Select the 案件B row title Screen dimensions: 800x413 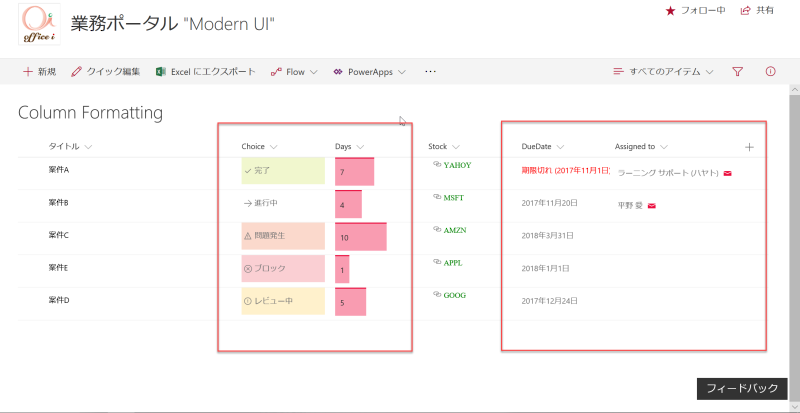click(x=59, y=203)
